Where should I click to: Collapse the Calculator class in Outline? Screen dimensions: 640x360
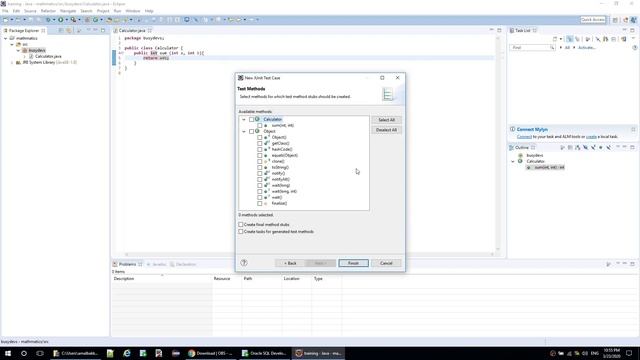click(x=513, y=161)
